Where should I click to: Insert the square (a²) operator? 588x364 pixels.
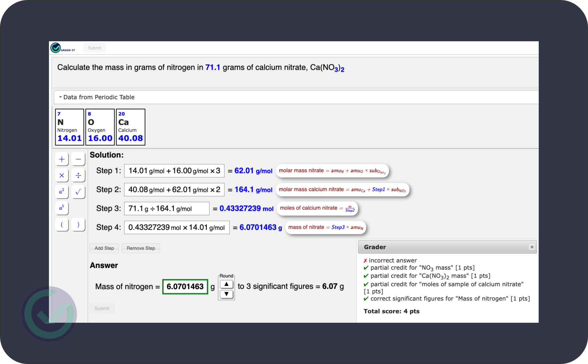pyautogui.click(x=62, y=192)
